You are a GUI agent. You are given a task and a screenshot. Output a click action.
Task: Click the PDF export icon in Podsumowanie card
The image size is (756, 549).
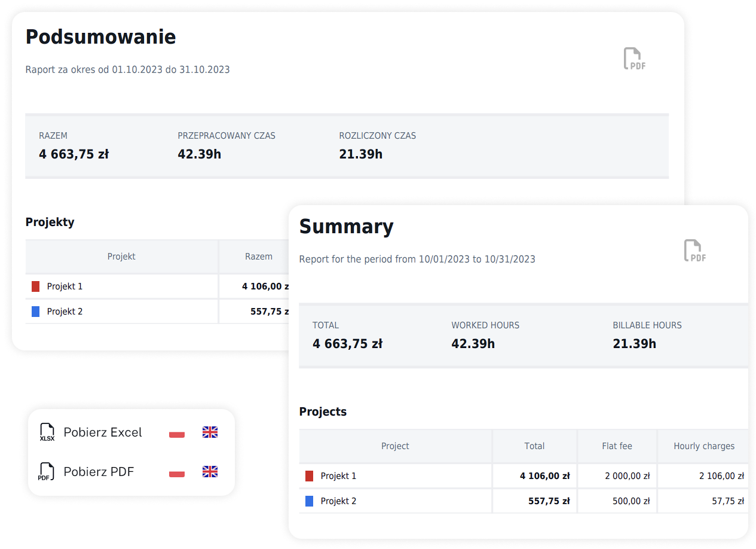634,59
